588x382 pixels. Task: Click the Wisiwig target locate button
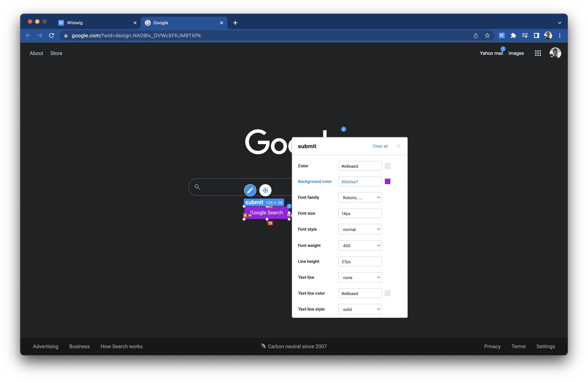click(265, 190)
